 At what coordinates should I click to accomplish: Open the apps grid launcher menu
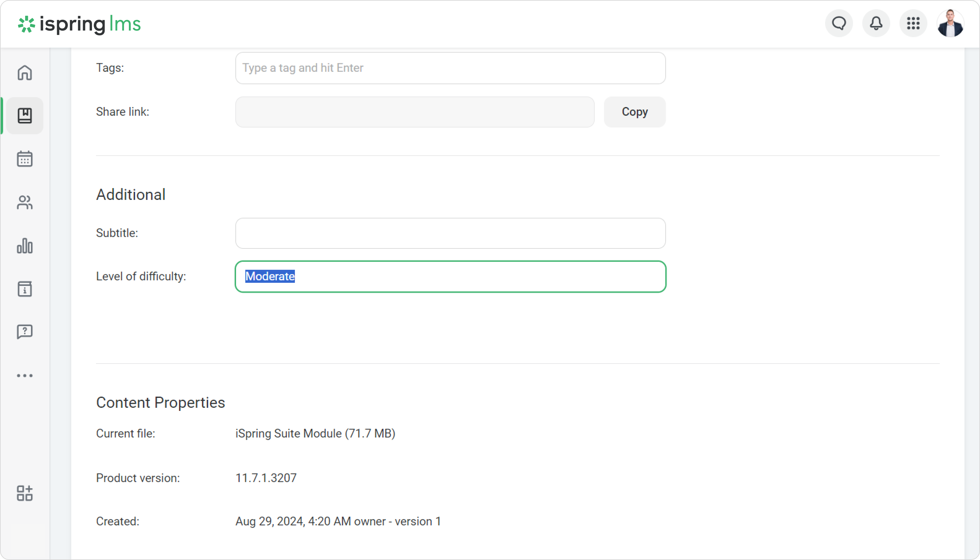pyautogui.click(x=913, y=24)
